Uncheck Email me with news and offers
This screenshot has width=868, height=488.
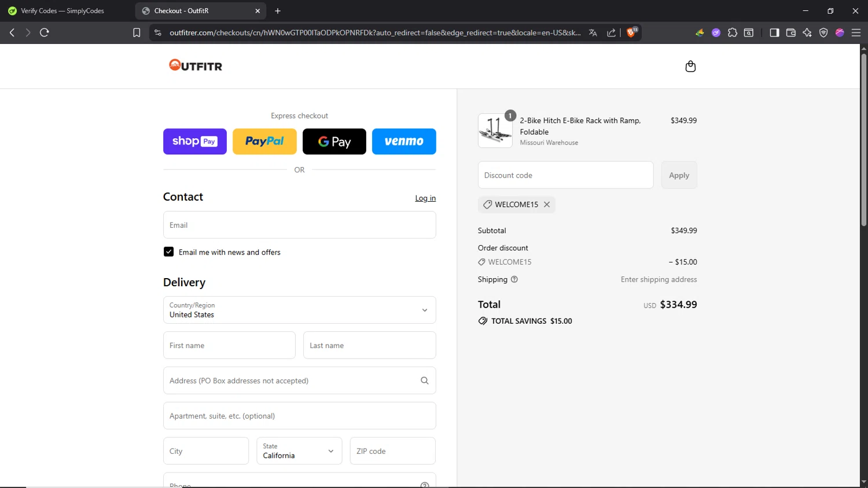point(169,252)
